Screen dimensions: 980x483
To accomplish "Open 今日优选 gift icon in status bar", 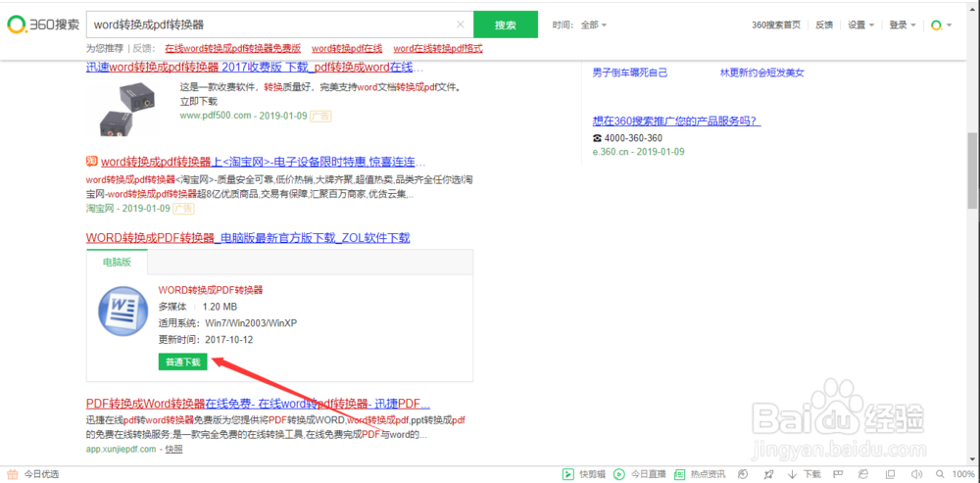I will point(12,474).
